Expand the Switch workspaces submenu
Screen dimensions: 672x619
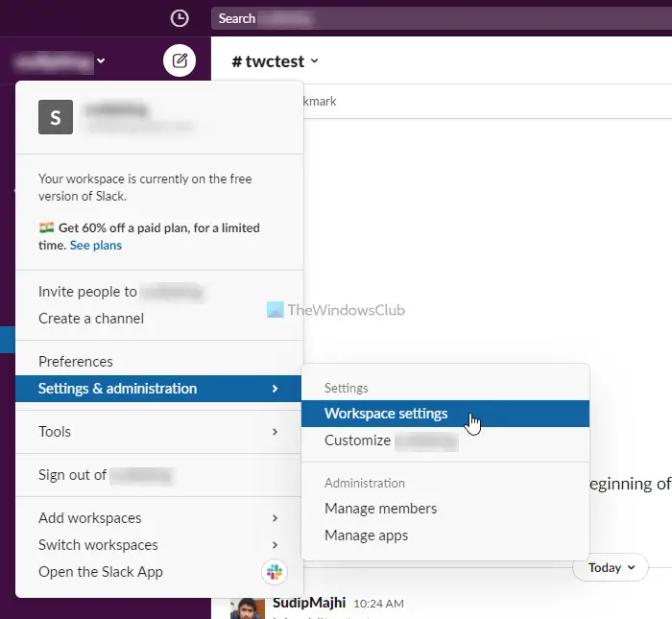(x=159, y=545)
